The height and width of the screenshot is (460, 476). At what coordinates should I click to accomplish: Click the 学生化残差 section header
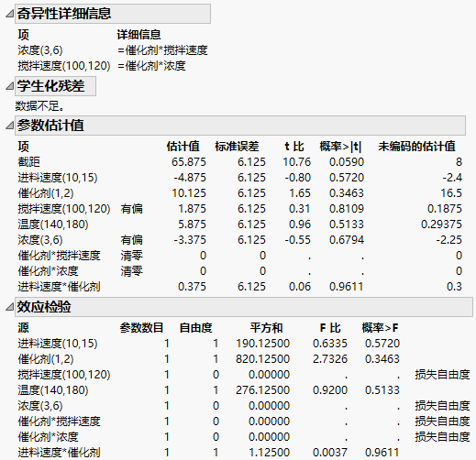tap(55, 86)
